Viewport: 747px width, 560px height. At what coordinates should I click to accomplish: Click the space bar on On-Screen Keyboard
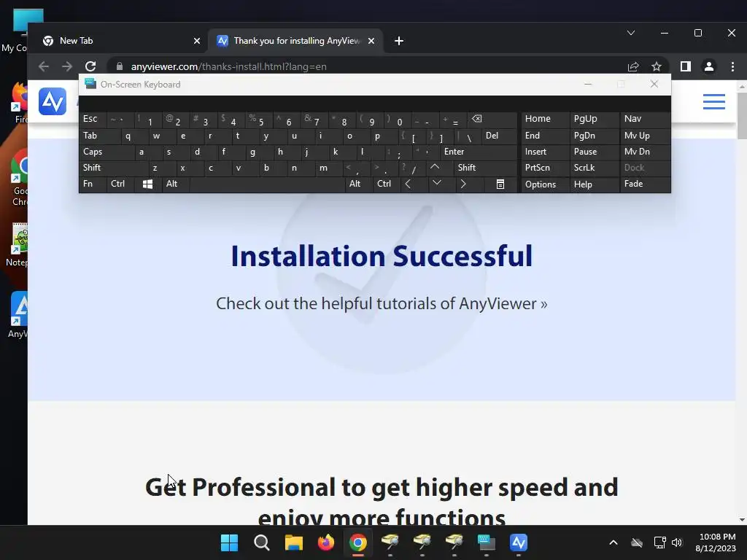click(267, 184)
